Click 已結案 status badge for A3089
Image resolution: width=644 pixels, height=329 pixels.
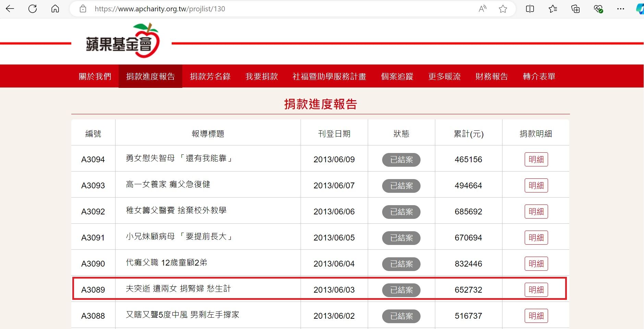(401, 290)
